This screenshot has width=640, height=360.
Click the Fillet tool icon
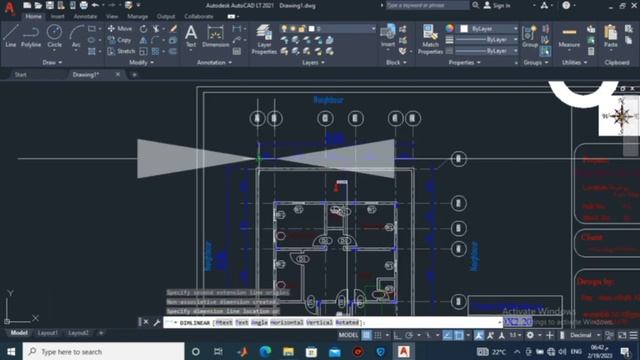tap(155, 40)
